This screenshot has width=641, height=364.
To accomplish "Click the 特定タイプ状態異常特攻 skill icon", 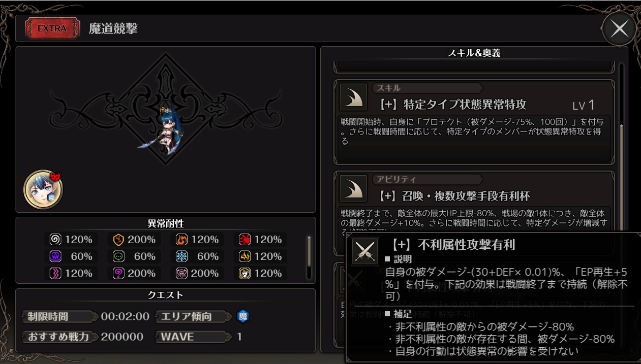I will coord(353,96).
